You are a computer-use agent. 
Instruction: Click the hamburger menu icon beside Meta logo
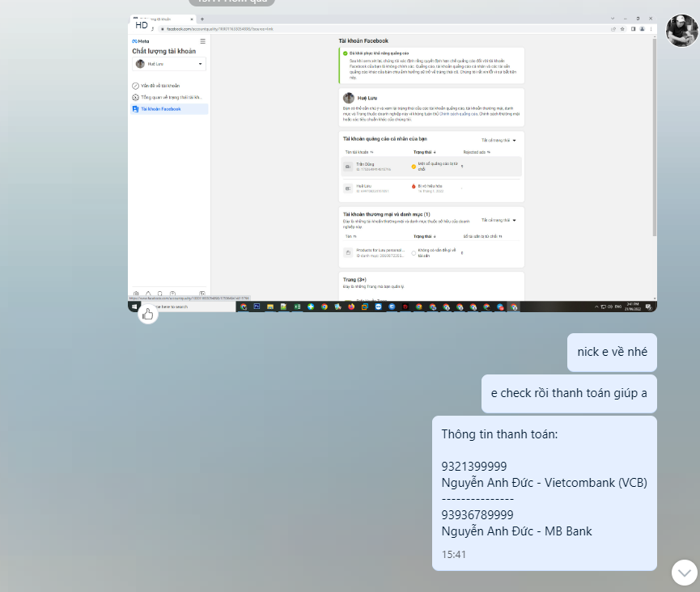point(202,41)
